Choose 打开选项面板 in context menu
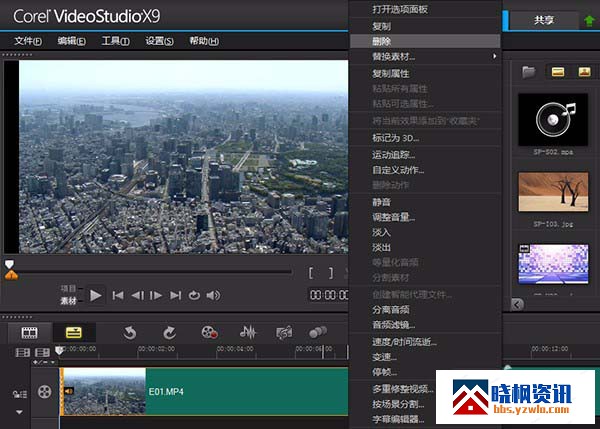 click(425, 10)
